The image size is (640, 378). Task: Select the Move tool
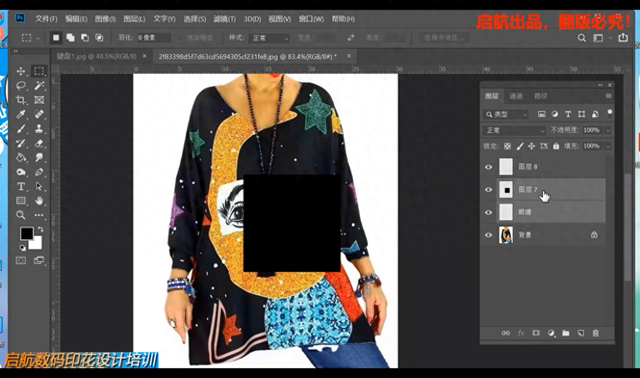21,71
